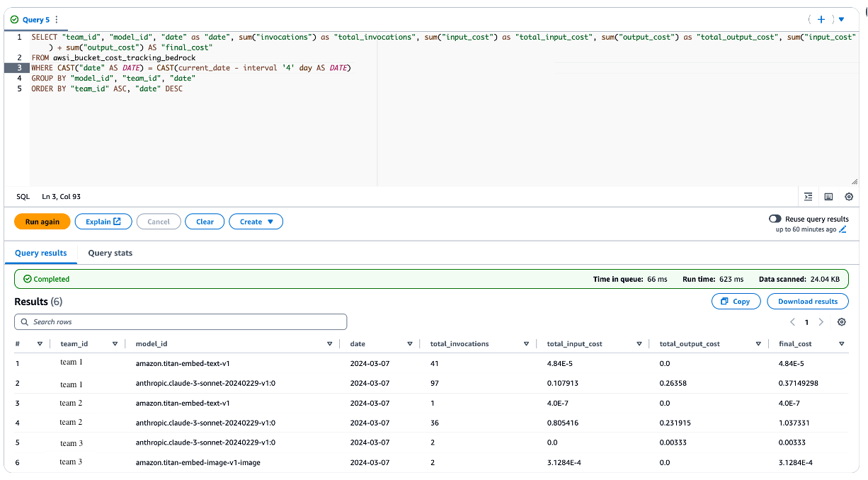Click the SQL auto-format icon below the editor
The height and width of the screenshot is (480, 868).
click(809, 196)
